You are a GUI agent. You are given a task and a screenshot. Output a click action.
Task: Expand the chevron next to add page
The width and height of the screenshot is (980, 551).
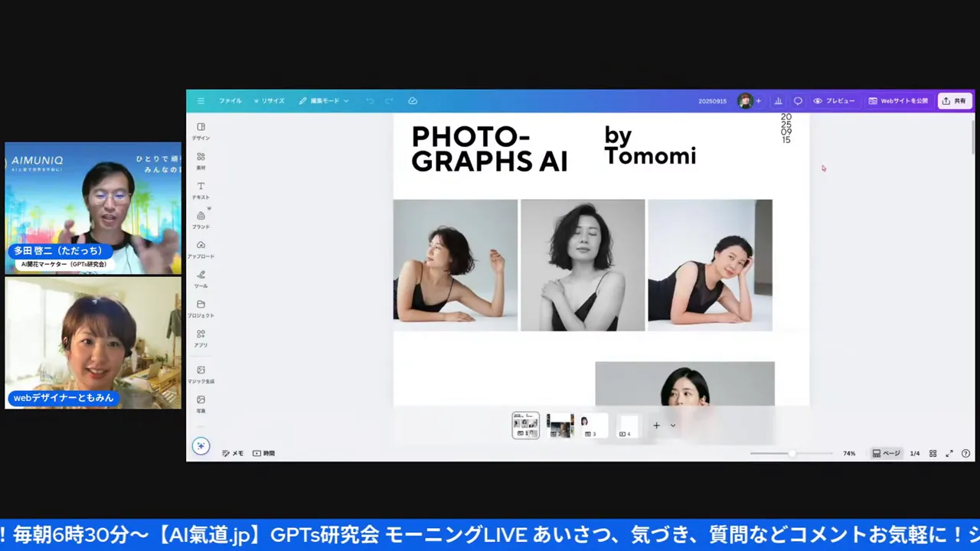pyautogui.click(x=673, y=425)
